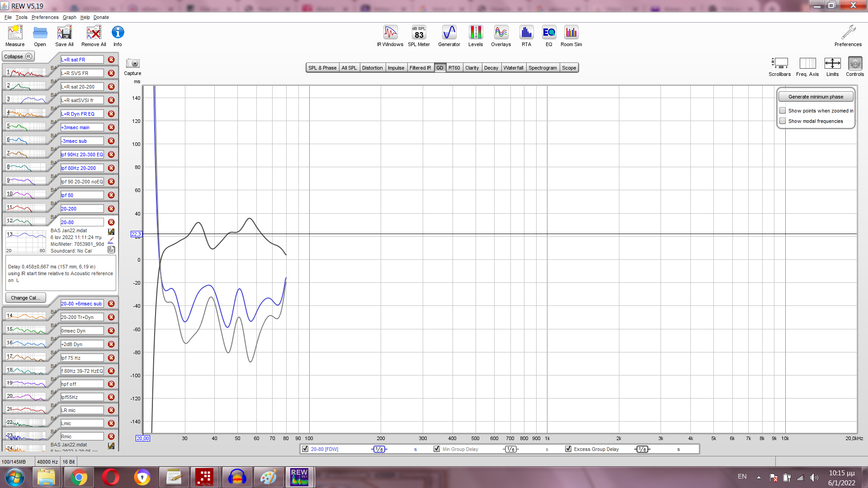
Task: Collapse the measurements side panel
Action: coord(18,56)
